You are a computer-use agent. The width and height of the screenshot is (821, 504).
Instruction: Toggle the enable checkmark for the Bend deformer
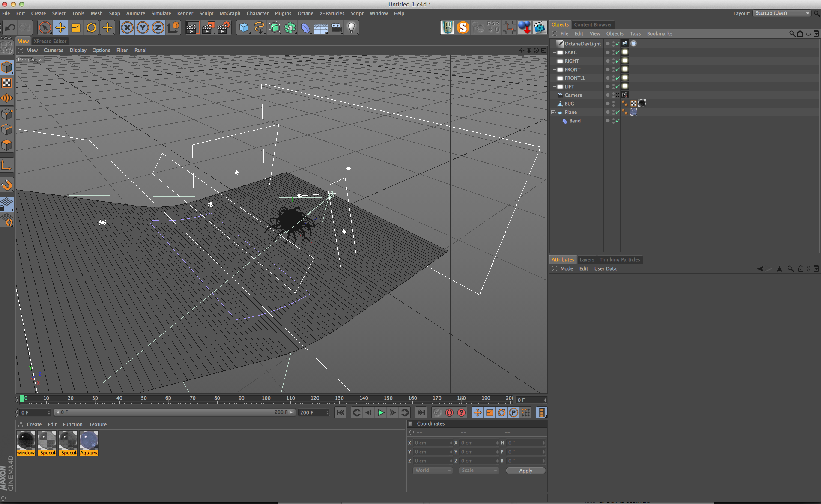(x=618, y=121)
